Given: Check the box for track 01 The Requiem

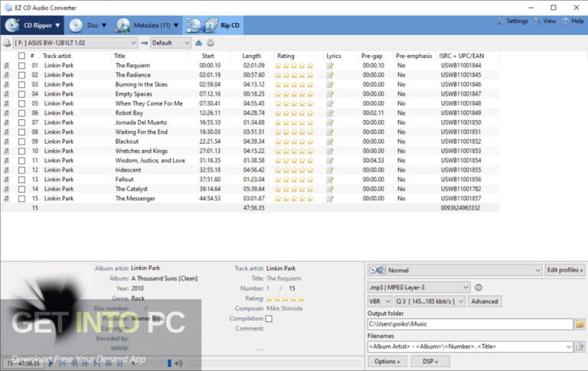Looking at the screenshot, I should tap(21, 66).
